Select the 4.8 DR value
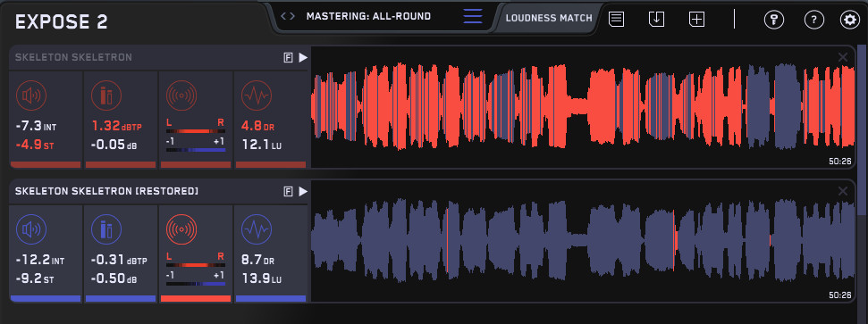Image resolution: width=868 pixels, height=324 pixels. click(258, 126)
